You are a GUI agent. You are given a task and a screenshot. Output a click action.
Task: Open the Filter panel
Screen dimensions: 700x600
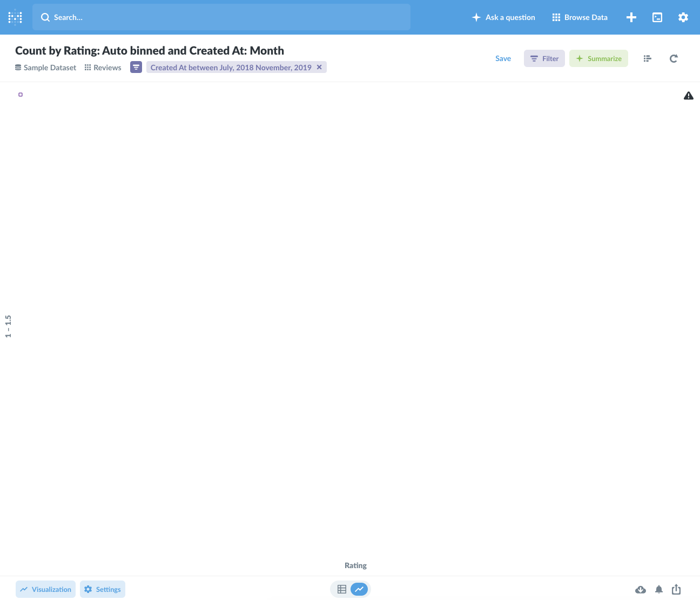point(544,58)
